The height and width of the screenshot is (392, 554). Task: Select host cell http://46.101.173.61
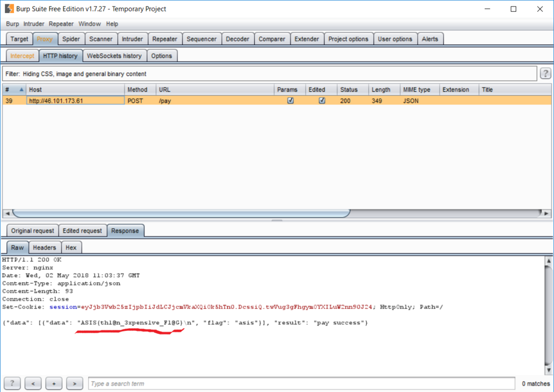click(x=75, y=101)
